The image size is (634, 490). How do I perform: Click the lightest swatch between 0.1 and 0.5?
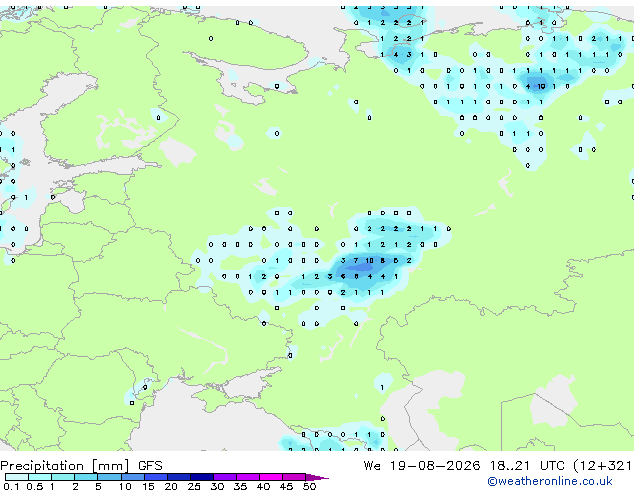click(17, 477)
